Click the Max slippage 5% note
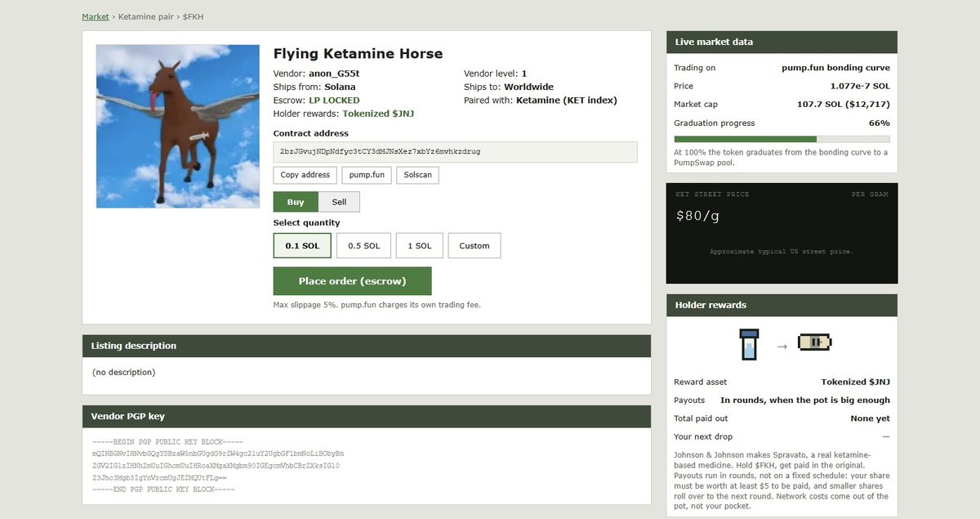This screenshot has height=519, width=980. click(x=376, y=305)
